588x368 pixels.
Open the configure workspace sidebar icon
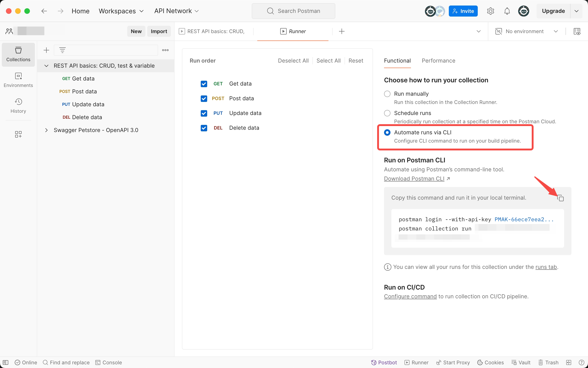coord(18,134)
